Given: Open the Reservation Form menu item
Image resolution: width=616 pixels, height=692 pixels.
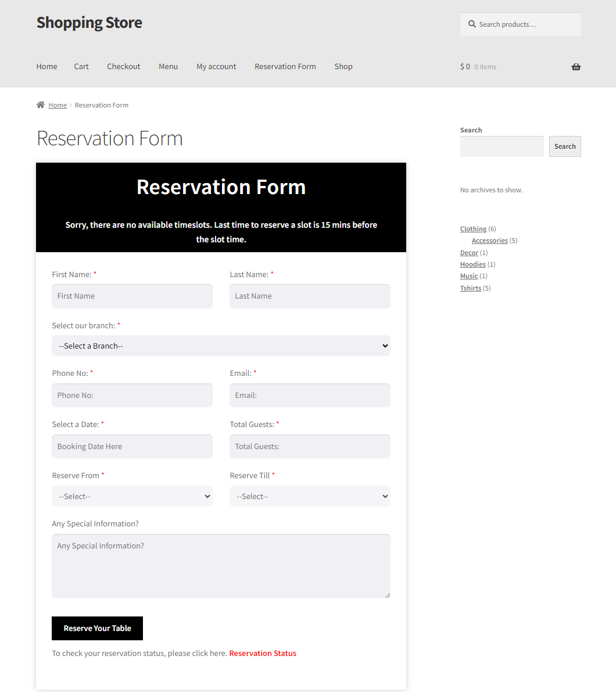Looking at the screenshot, I should tap(285, 67).
